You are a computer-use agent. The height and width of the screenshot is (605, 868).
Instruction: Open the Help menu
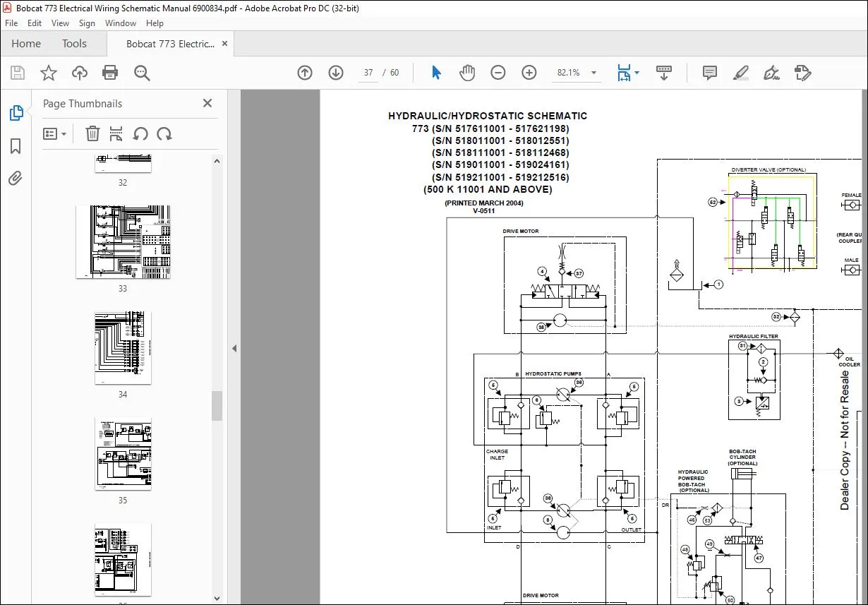(x=155, y=23)
